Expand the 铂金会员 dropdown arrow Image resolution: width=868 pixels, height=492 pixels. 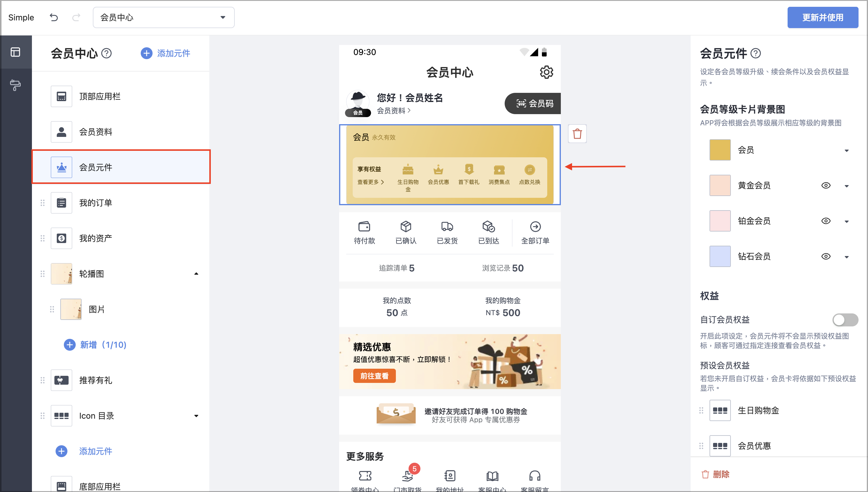point(846,222)
